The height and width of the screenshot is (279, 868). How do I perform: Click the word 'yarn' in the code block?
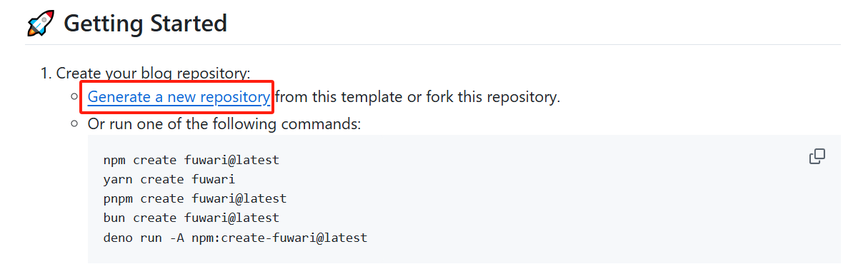tap(118, 179)
